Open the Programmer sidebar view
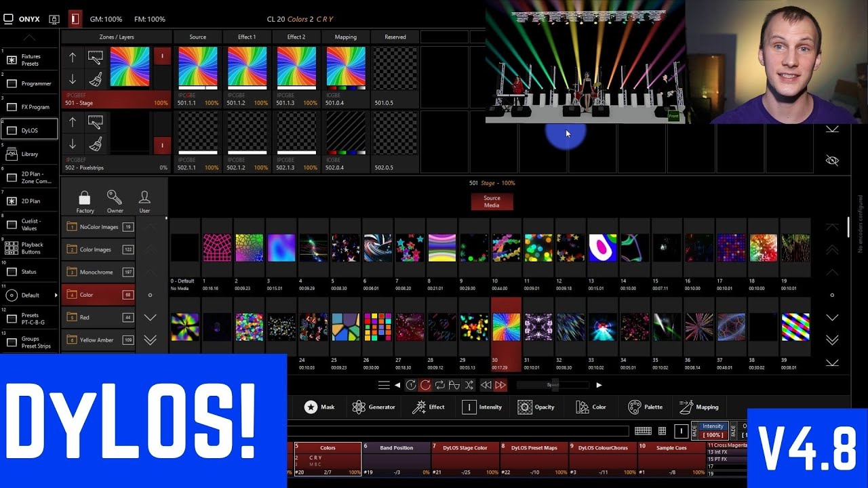 [x=30, y=83]
